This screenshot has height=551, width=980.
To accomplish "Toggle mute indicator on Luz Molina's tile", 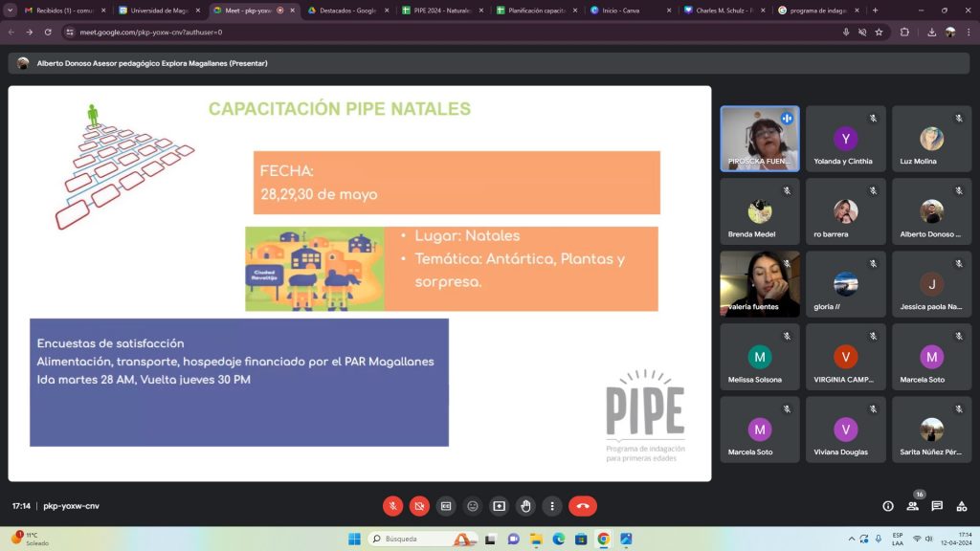I will pos(958,118).
